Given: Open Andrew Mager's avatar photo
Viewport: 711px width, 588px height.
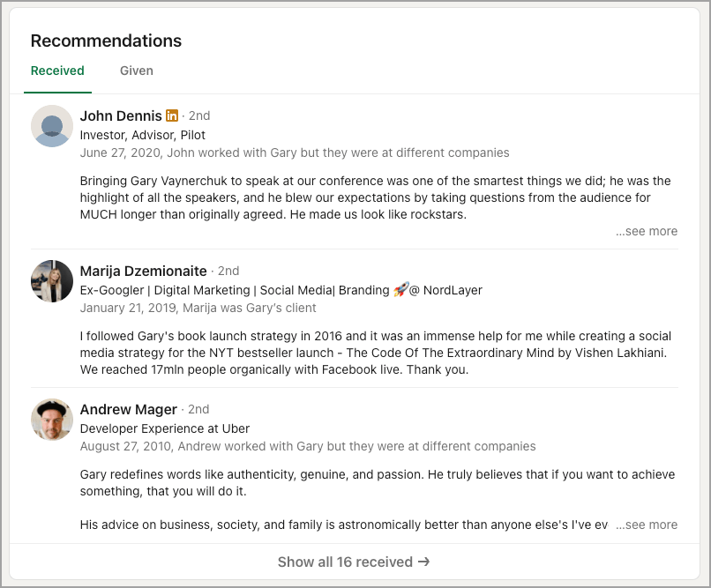Looking at the screenshot, I should 52,420.
